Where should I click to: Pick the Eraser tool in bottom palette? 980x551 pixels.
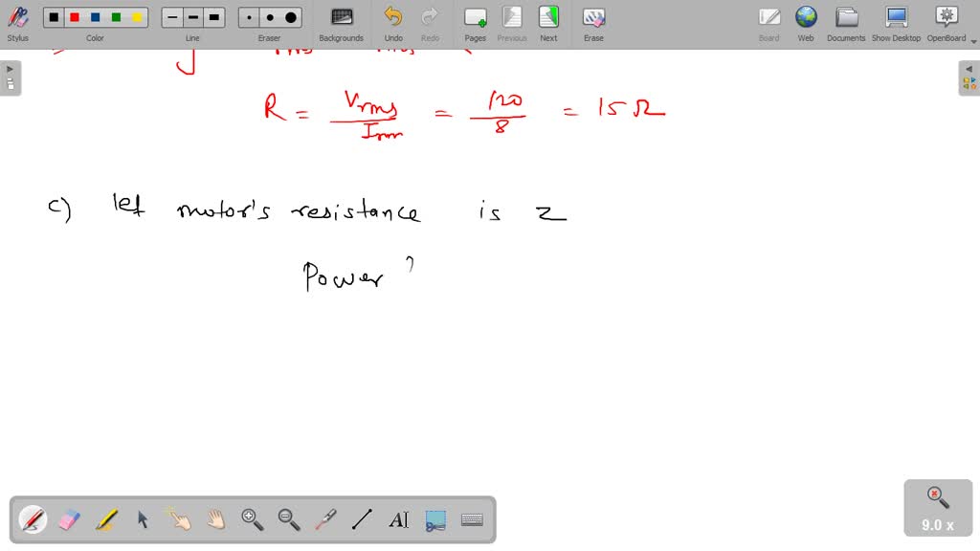click(69, 519)
